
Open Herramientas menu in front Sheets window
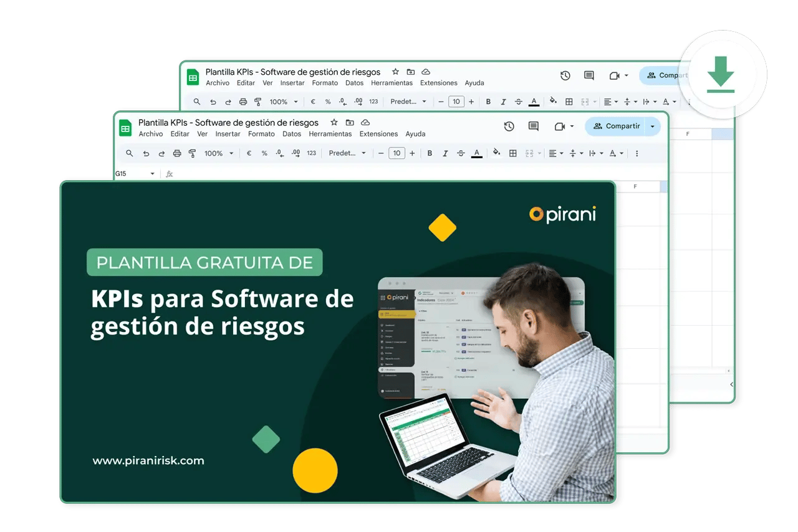click(330, 134)
